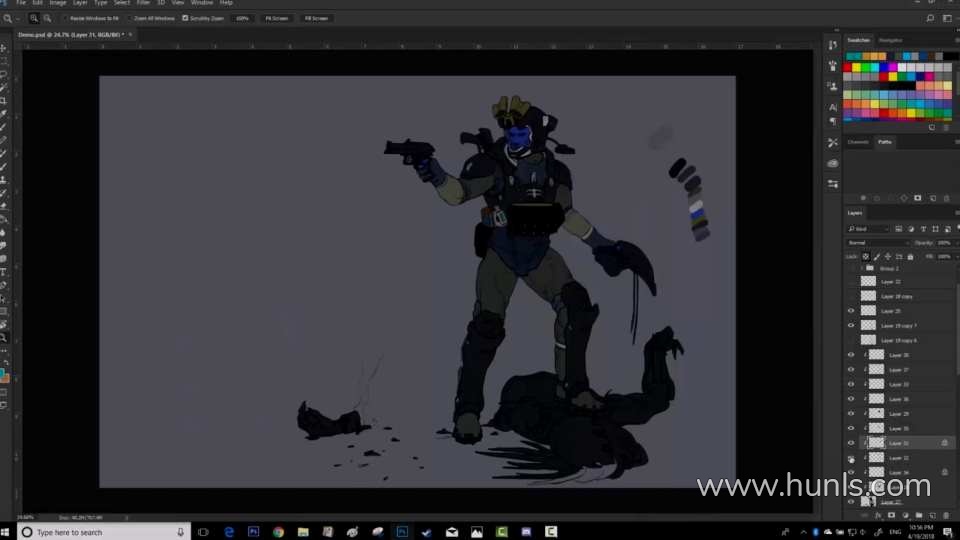Toggle visibility of Layer 19 copy 7
Viewport: 960px width, 540px height.
pos(851,325)
